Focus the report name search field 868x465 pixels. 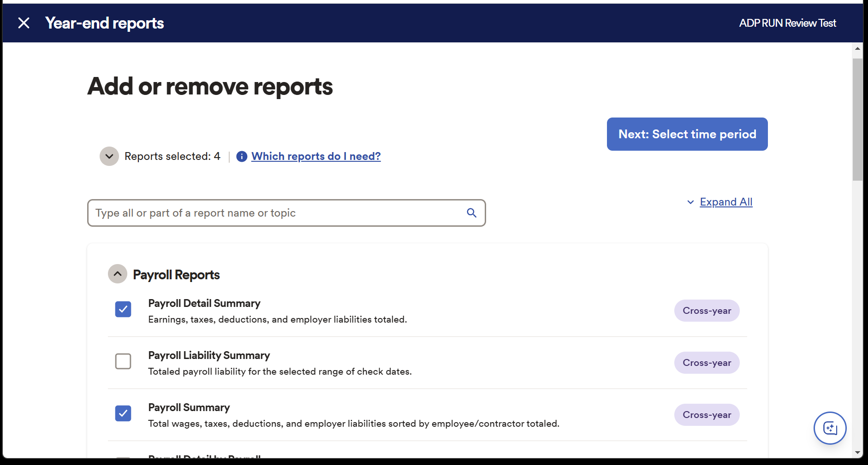[286, 213]
